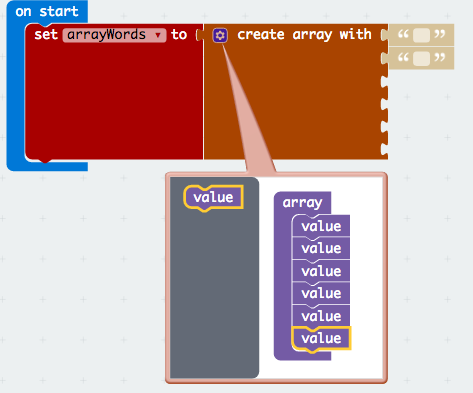Image resolution: width=473 pixels, height=393 pixels.
Task: Open the arrayWords variable dropdown
Action: pos(114,35)
